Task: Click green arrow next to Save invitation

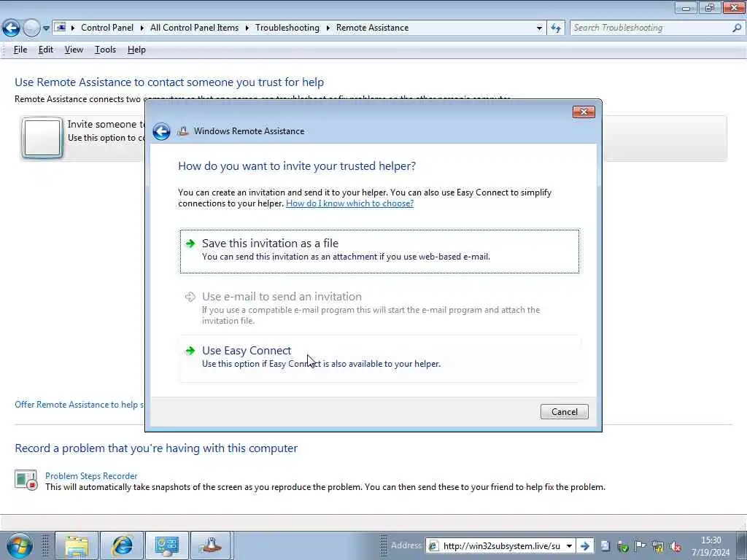Action: pyautogui.click(x=190, y=244)
